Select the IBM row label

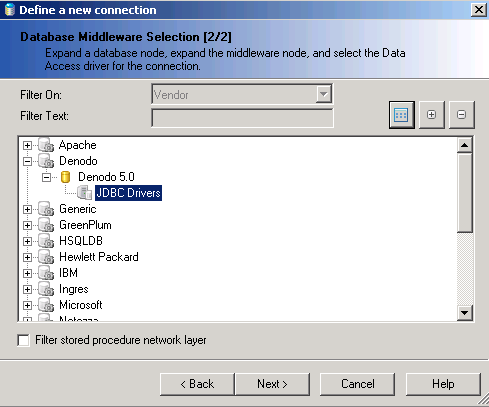[x=68, y=273]
